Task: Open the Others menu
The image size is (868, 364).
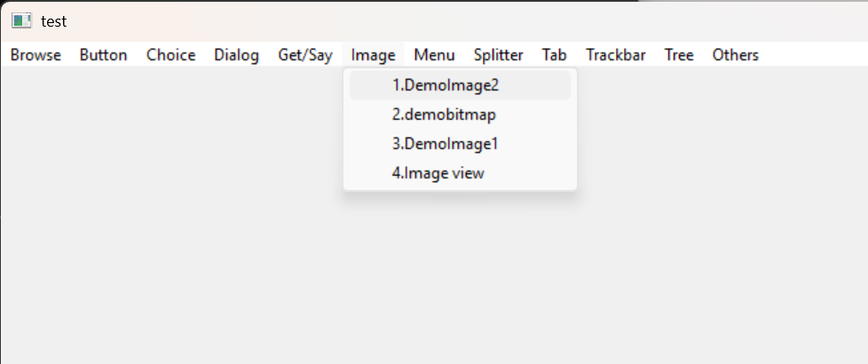Action: click(735, 55)
